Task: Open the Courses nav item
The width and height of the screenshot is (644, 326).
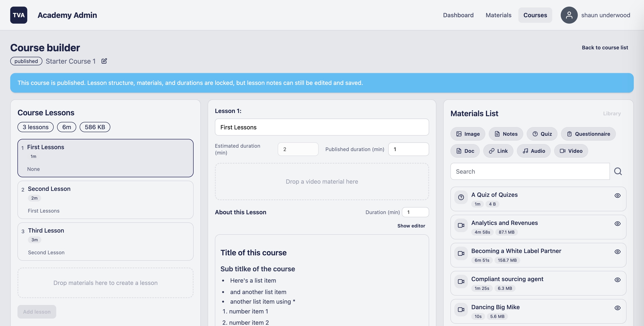Action: [x=535, y=15]
